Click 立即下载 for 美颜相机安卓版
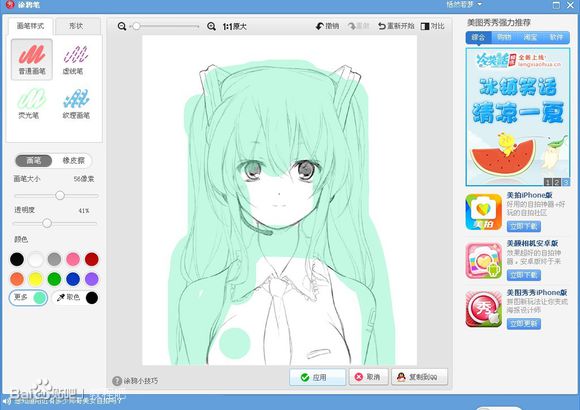The width and height of the screenshot is (580, 410). coord(523,275)
